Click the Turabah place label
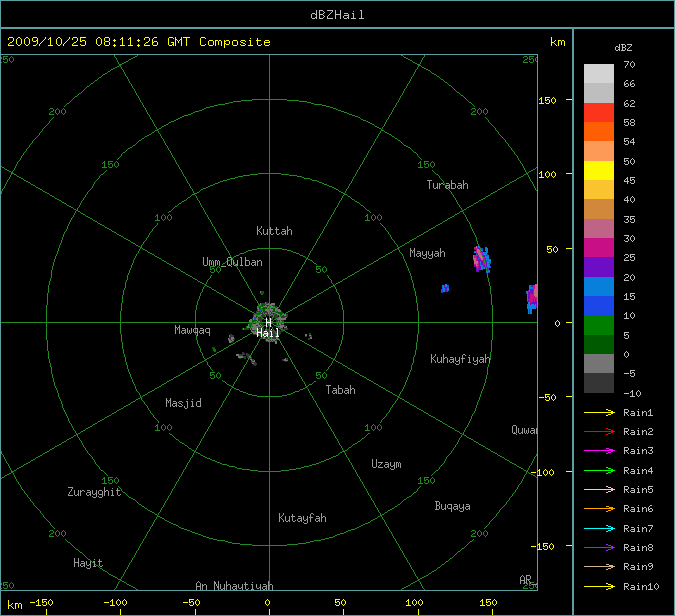 (x=447, y=185)
